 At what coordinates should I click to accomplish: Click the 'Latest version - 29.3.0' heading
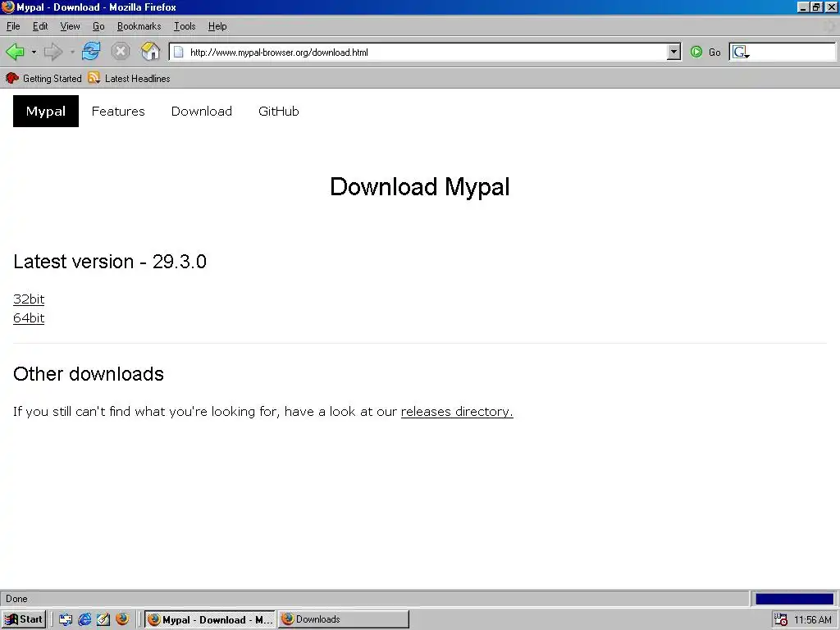110,262
